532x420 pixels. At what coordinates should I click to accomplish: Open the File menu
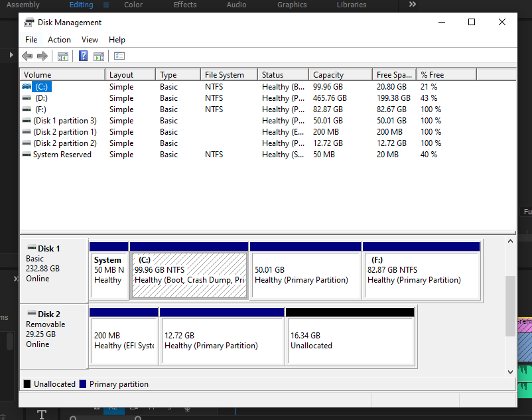(x=31, y=40)
